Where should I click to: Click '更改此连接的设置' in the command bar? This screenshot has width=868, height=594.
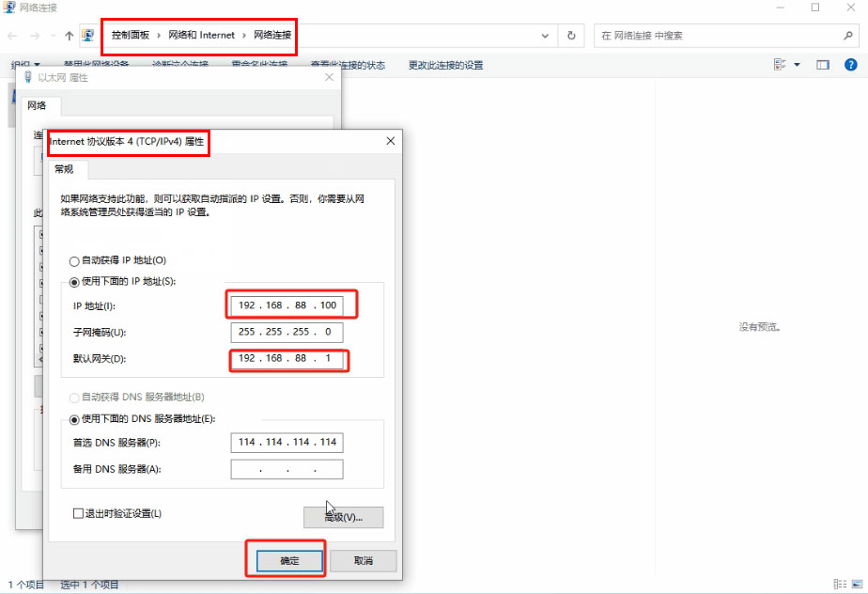[x=445, y=65]
